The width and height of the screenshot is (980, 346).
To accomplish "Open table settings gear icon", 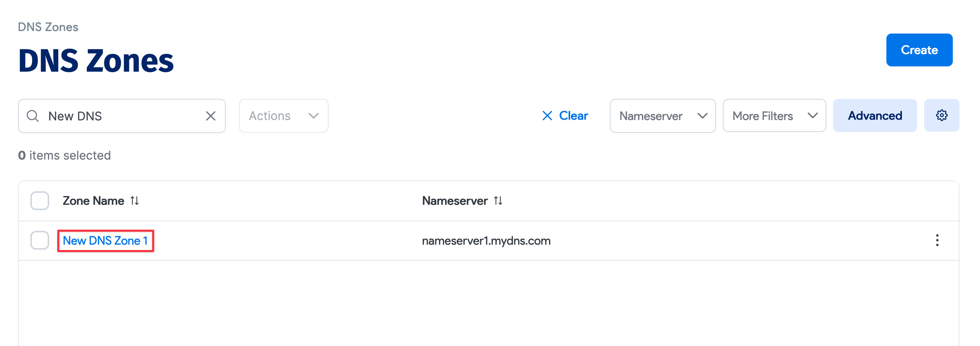I will (941, 115).
